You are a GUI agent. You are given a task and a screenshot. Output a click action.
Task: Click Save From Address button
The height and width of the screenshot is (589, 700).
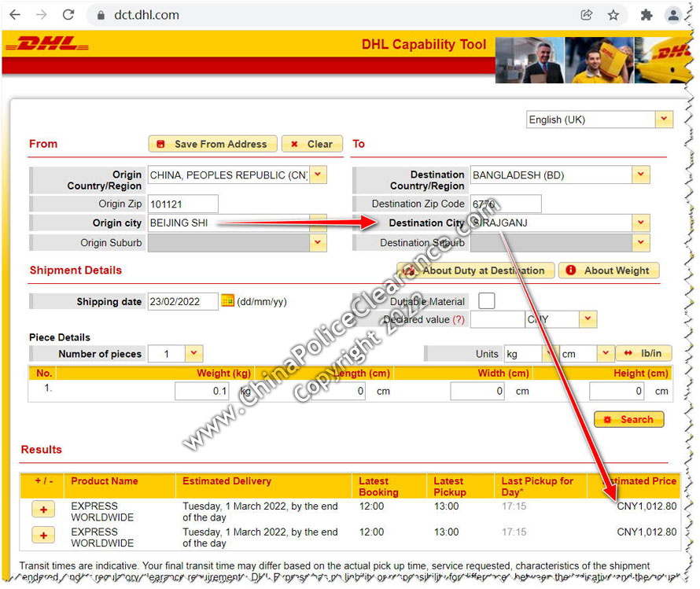click(x=212, y=144)
